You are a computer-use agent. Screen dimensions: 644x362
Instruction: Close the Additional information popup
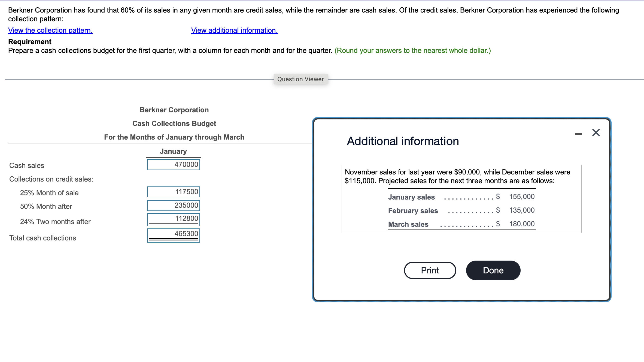pos(596,133)
